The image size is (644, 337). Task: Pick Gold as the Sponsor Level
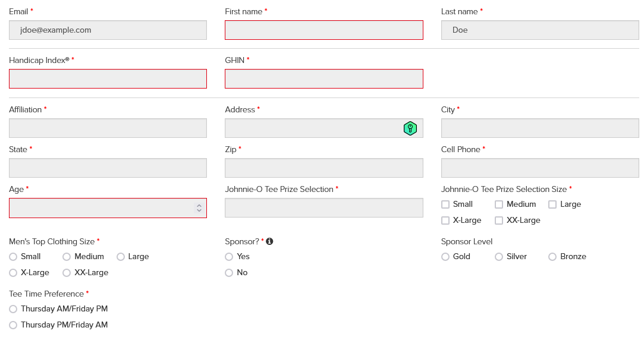click(445, 257)
